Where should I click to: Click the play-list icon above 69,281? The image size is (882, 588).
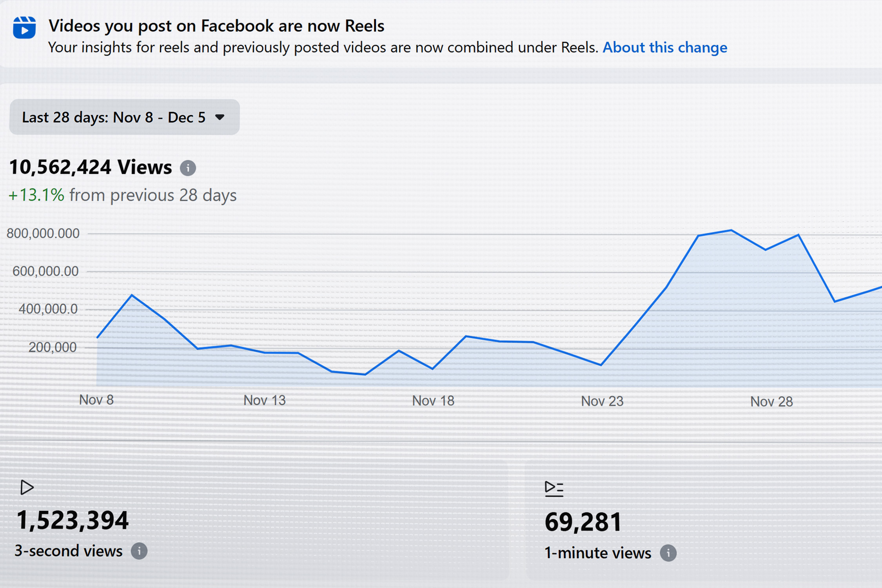(x=554, y=488)
